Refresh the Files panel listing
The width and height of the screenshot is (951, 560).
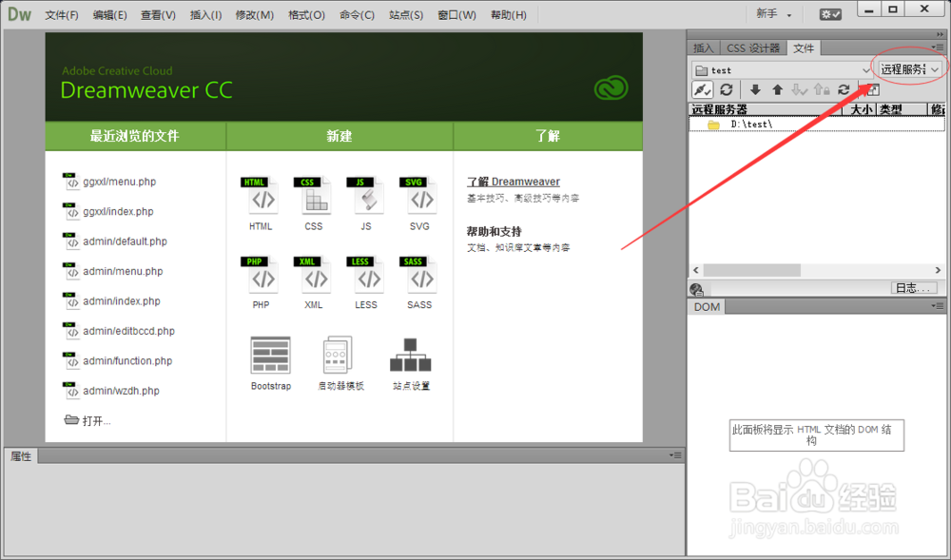(726, 89)
